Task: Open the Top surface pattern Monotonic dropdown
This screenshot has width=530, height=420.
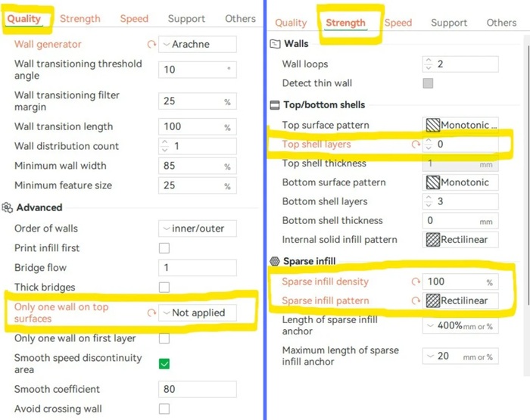Action: pos(461,125)
